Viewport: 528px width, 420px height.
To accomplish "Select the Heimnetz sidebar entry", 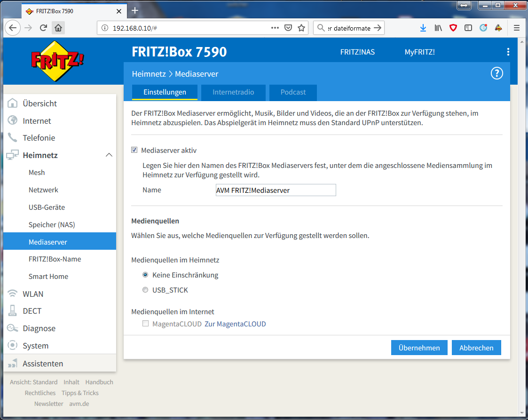I will click(40, 155).
